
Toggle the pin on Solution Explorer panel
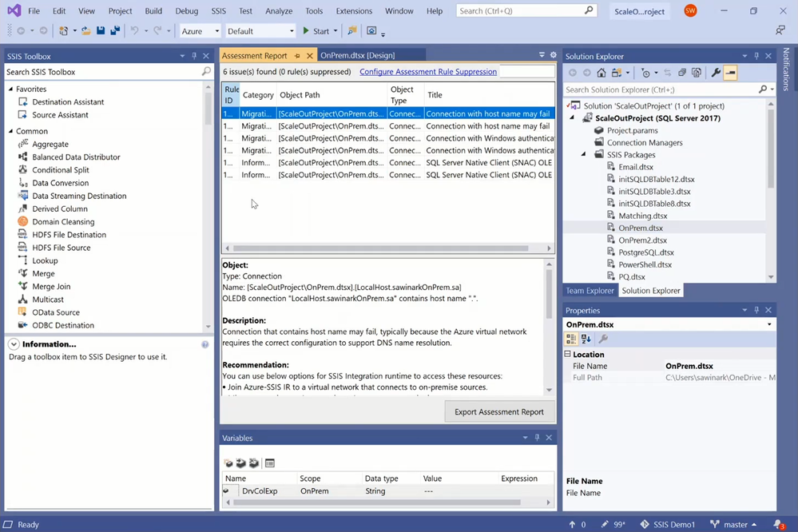[x=756, y=56]
